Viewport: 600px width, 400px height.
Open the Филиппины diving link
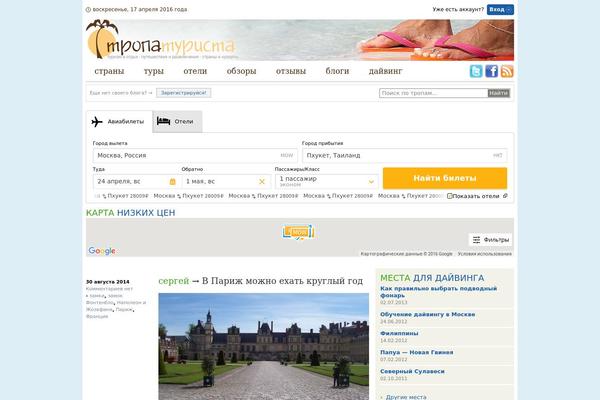click(x=399, y=333)
